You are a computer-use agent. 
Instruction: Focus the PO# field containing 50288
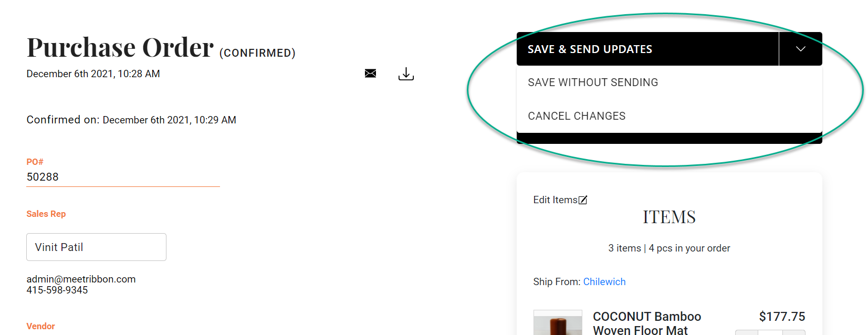pyautogui.click(x=123, y=177)
